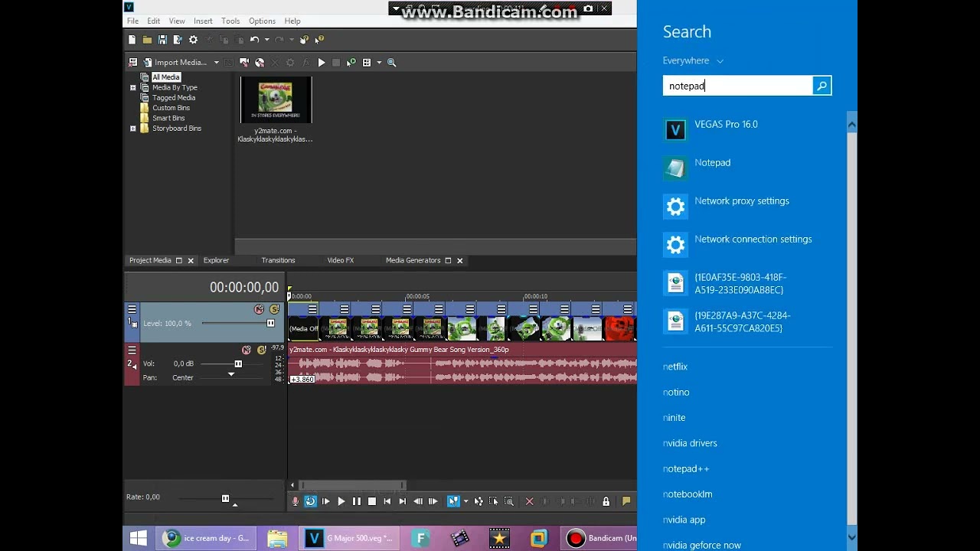Click the interactive tutorials hand icon
This screenshot has width=980, height=551.
[x=305, y=40]
